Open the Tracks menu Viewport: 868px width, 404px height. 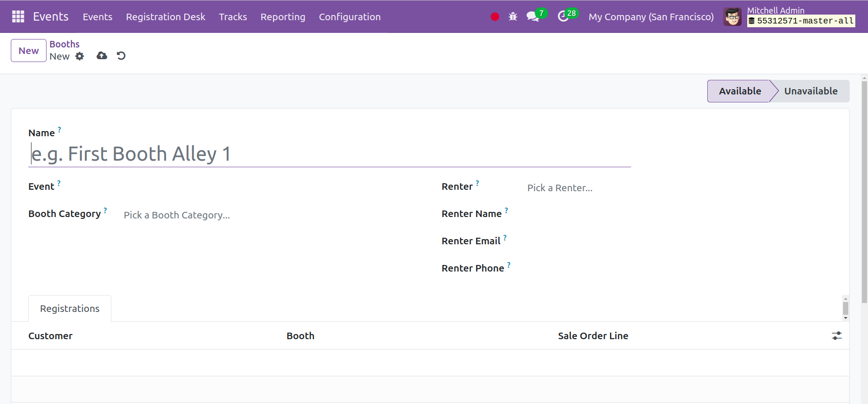[233, 17]
